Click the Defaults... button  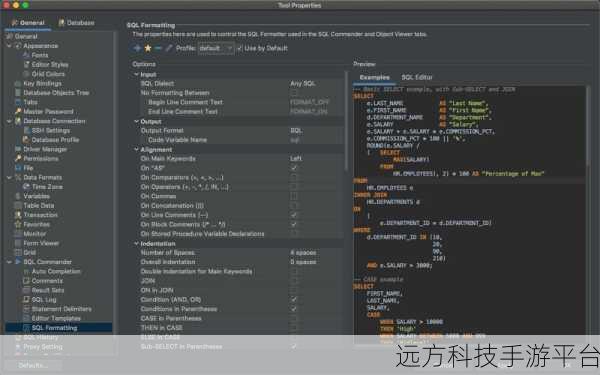click(33, 365)
